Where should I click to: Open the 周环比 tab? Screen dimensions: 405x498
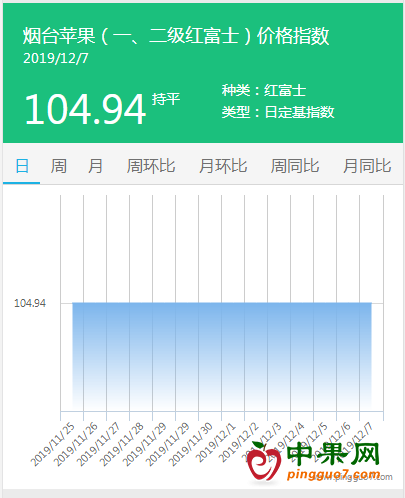151,166
